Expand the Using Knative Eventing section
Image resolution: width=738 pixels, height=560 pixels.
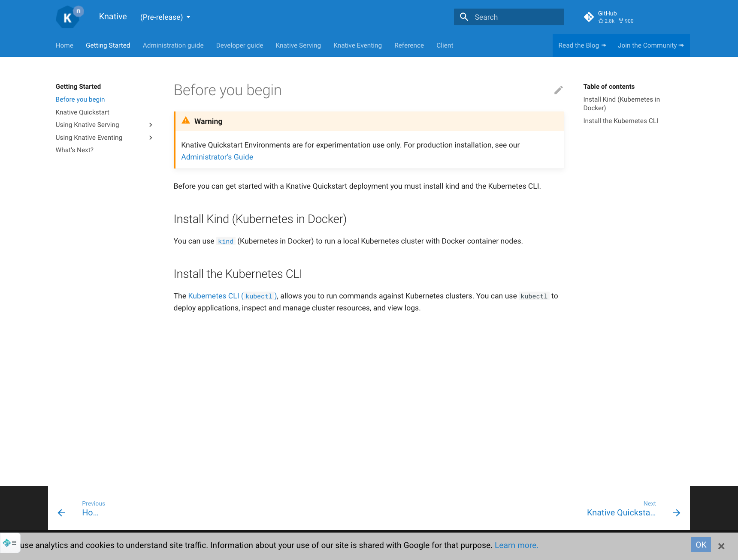tap(151, 138)
